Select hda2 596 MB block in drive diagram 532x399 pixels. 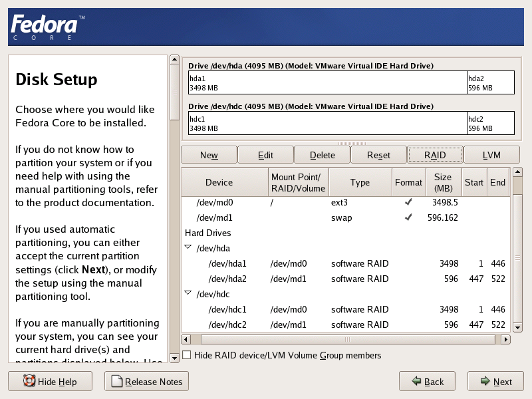(491, 82)
